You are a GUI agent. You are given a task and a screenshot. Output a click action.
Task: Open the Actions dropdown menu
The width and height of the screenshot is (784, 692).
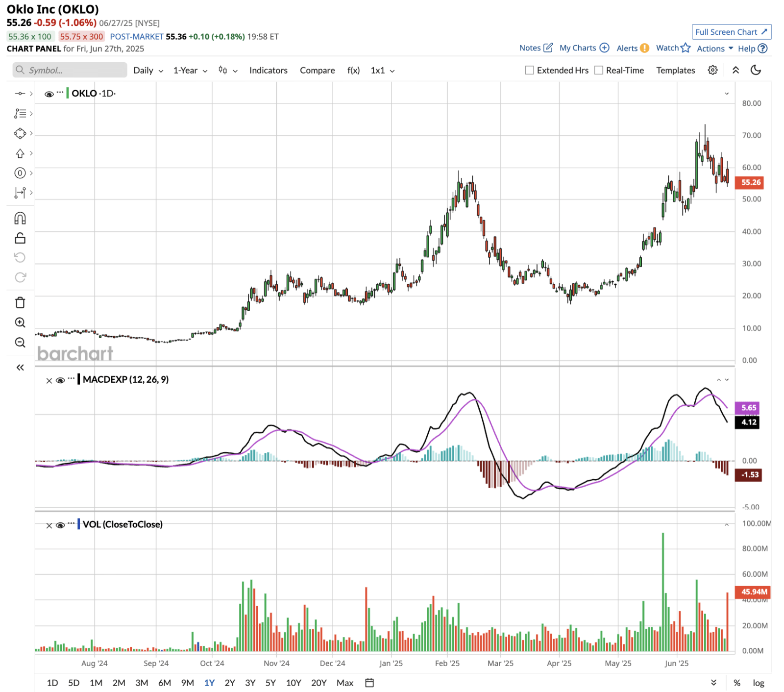(x=712, y=49)
